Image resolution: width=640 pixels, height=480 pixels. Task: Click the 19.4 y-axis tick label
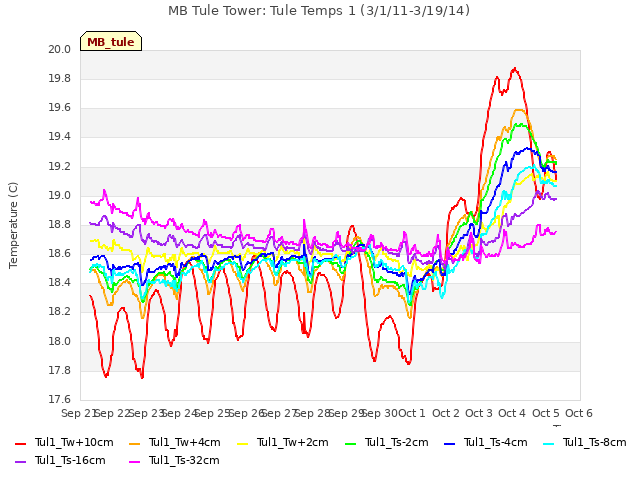[x=60, y=137]
